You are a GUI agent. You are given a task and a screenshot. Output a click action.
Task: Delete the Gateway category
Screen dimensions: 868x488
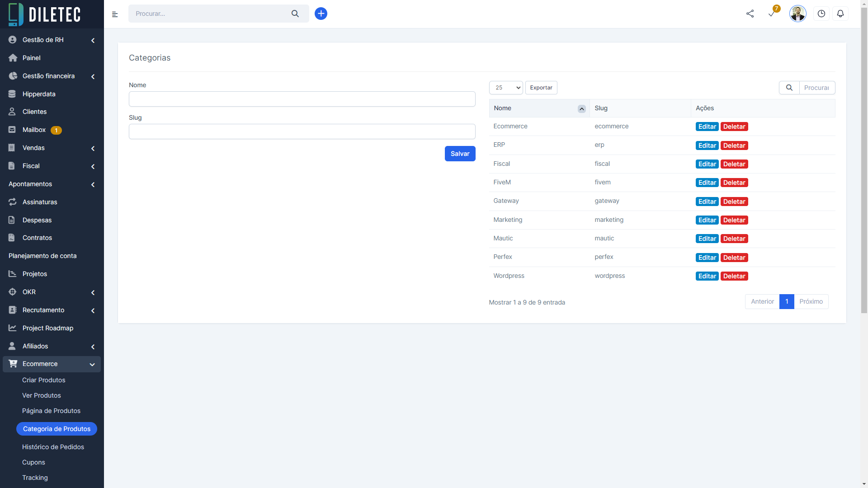coord(734,202)
